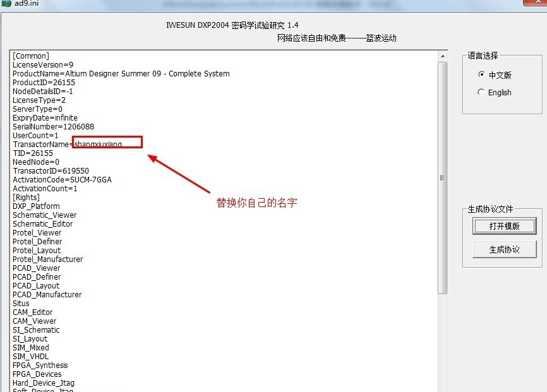Click the SIM_VHDL entry

[31, 357]
